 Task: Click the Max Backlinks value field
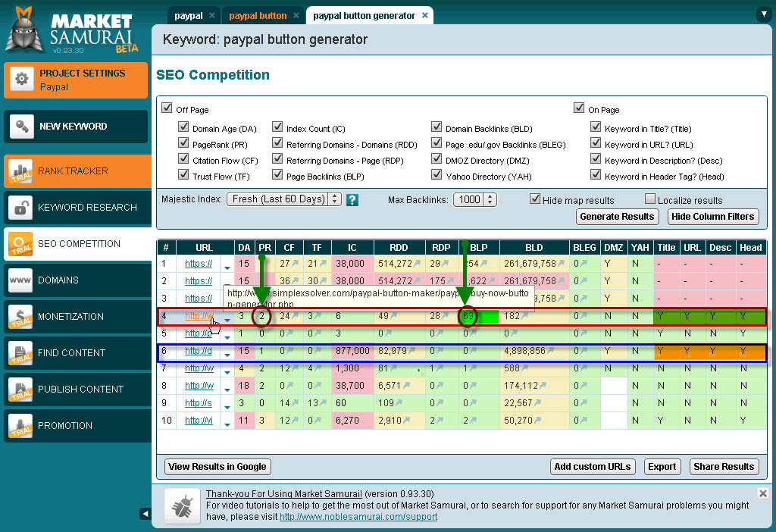[469, 199]
